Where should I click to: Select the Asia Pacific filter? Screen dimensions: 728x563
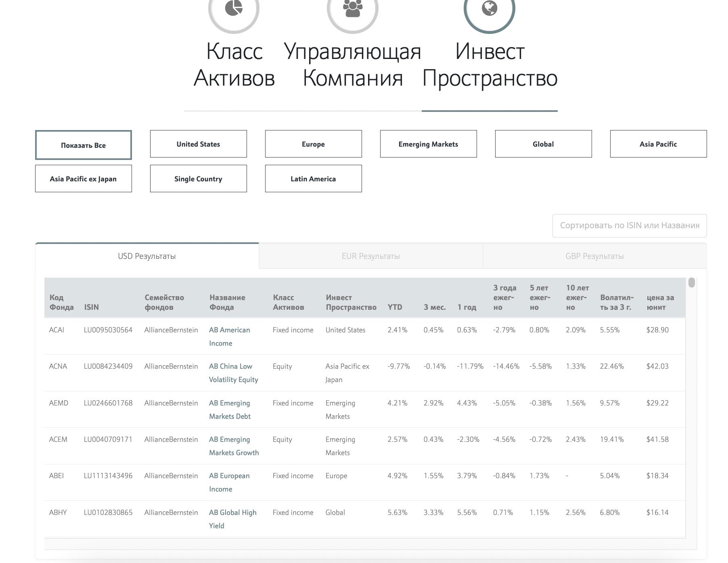[658, 144]
